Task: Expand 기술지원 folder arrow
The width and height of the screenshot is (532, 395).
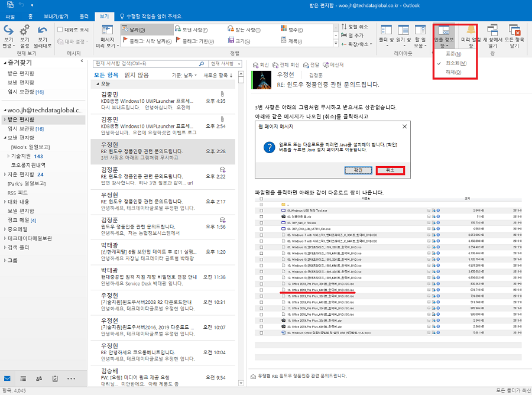Action: [8, 156]
